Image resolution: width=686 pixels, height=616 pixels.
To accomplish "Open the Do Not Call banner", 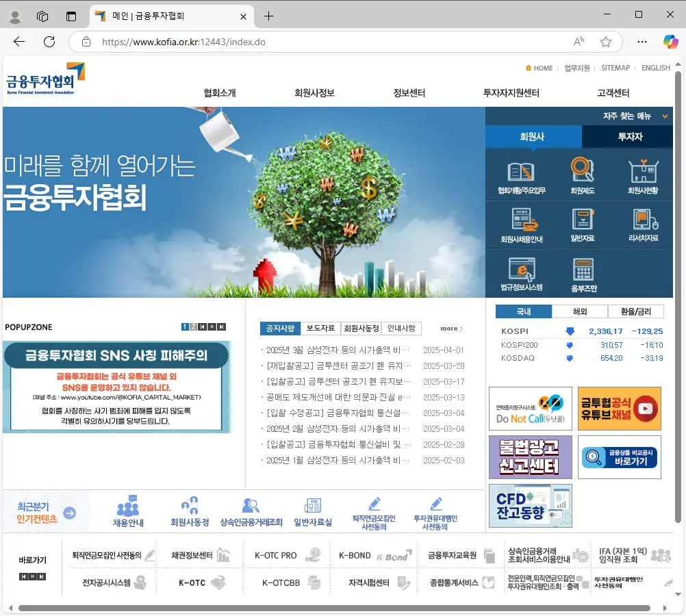I will [531, 409].
